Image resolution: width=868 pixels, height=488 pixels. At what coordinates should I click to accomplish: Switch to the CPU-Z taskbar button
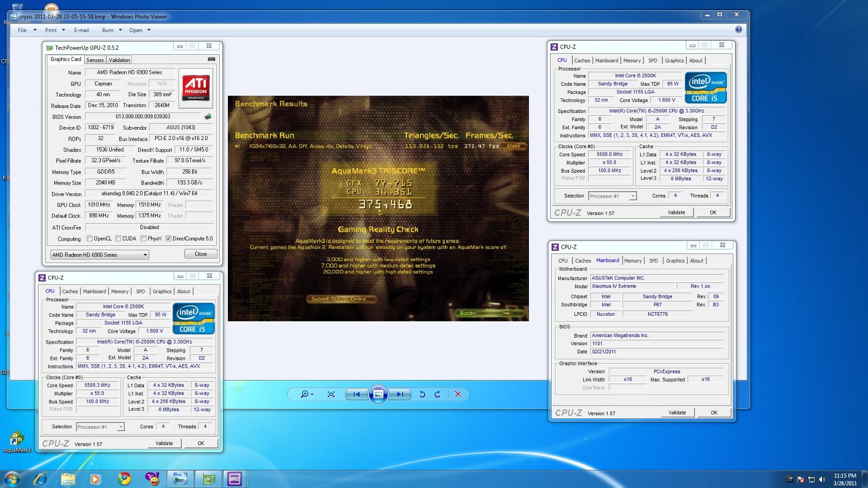pyautogui.click(x=235, y=479)
